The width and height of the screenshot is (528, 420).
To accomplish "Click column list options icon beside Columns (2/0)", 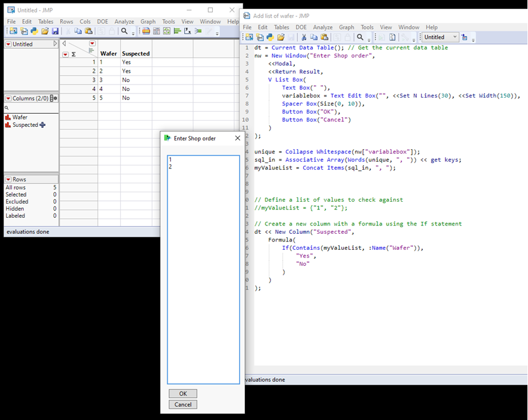I will click(53, 98).
